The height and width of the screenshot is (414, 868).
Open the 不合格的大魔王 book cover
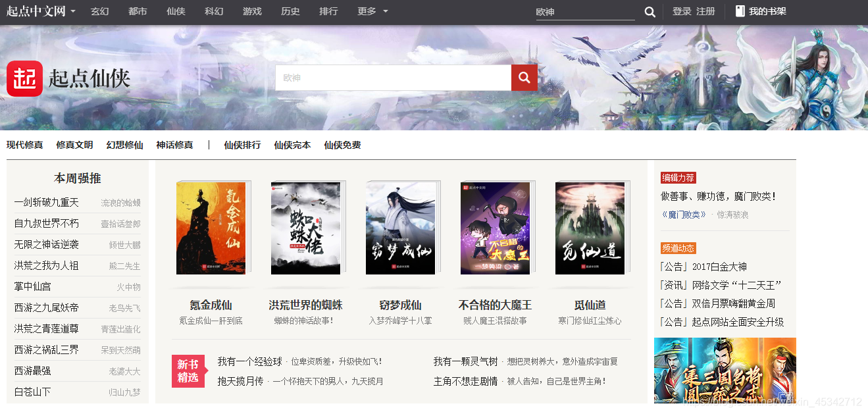[x=496, y=228]
